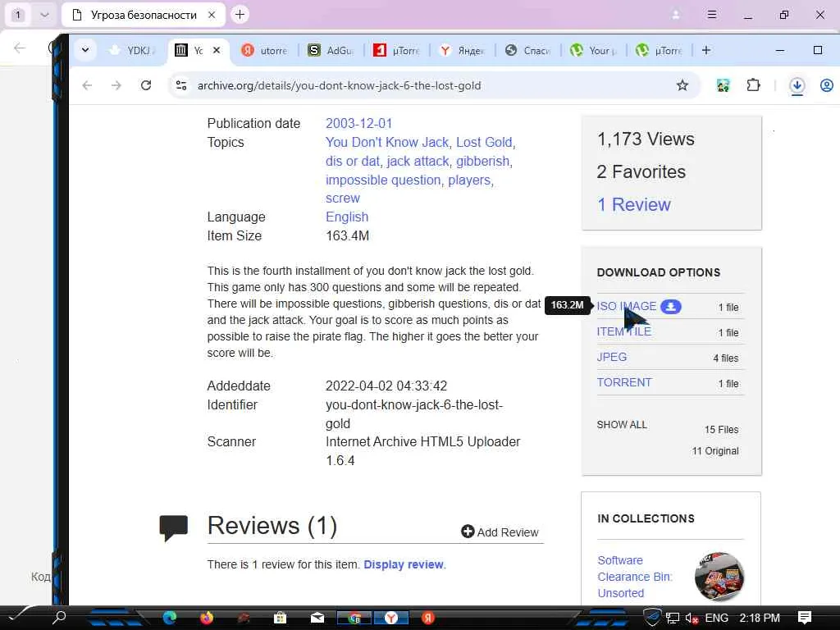Reload the archive.org page in Chrome
Screen dimensions: 840x630
coord(146,85)
